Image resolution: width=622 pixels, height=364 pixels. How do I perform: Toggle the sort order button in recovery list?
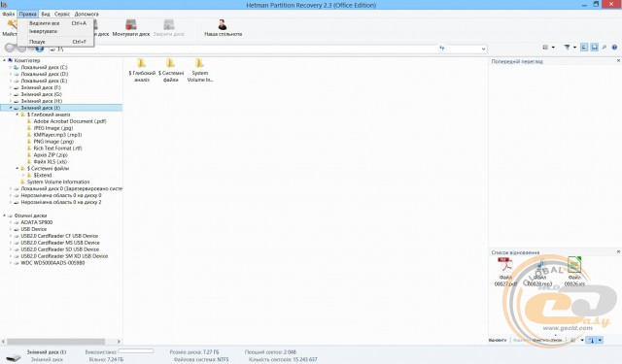tap(592, 340)
